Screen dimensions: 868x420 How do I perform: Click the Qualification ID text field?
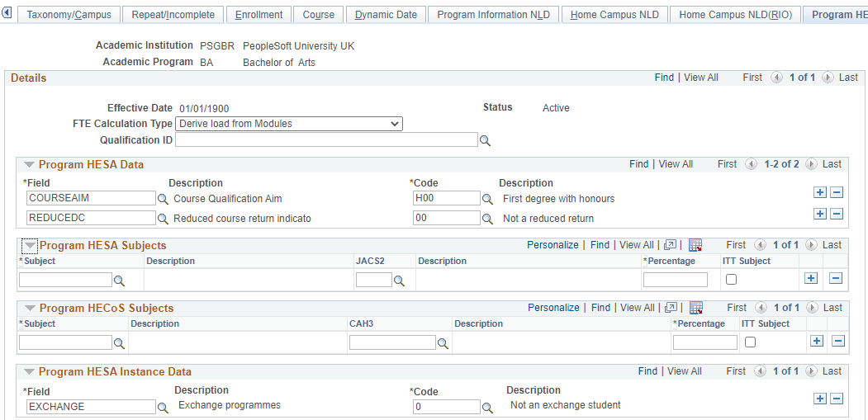(x=326, y=140)
